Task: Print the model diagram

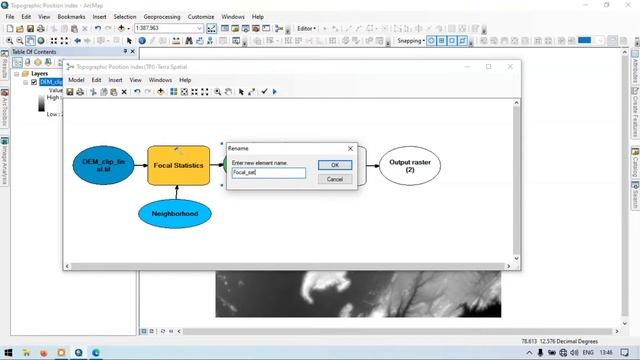Action: tap(80, 92)
